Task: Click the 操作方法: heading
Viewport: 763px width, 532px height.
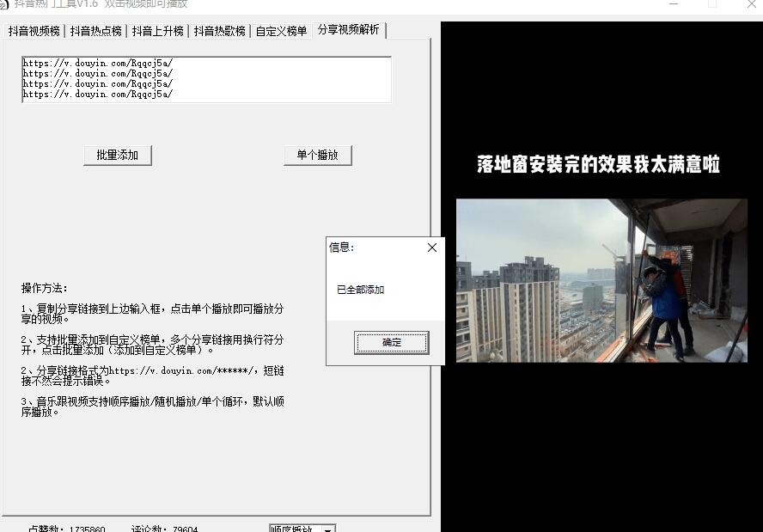Action: point(45,288)
